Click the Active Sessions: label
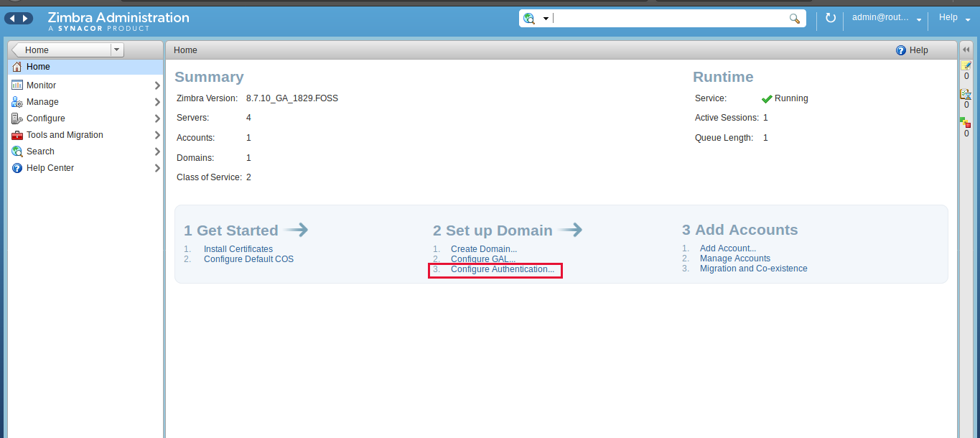 pyautogui.click(x=727, y=118)
